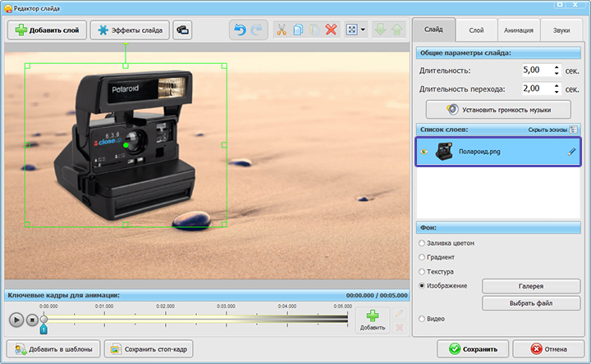Select the Полароид.png layer thumbnail
This screenshot has height=364, width=591.
pos(444,152)
